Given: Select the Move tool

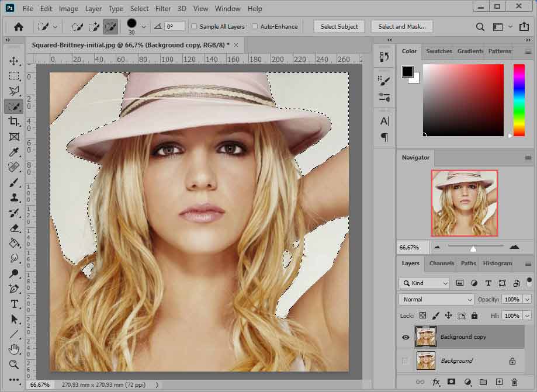Looking at the screenshot, I should tap(14, 61).
